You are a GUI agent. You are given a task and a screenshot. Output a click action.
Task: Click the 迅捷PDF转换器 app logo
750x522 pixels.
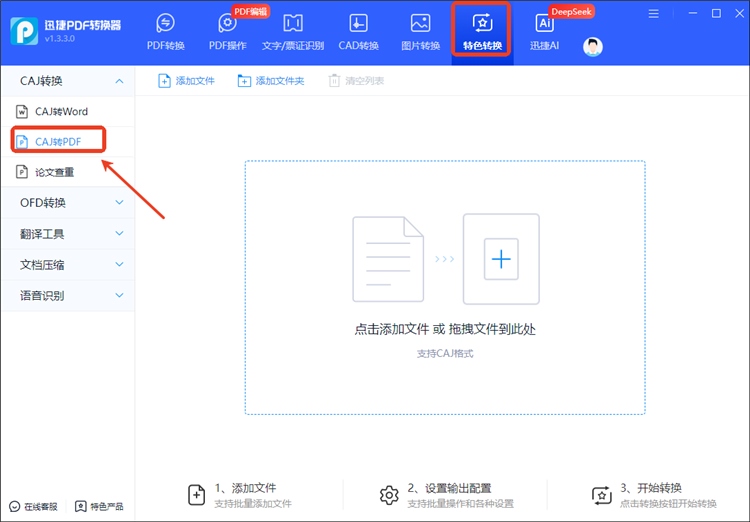click(24, 31)
